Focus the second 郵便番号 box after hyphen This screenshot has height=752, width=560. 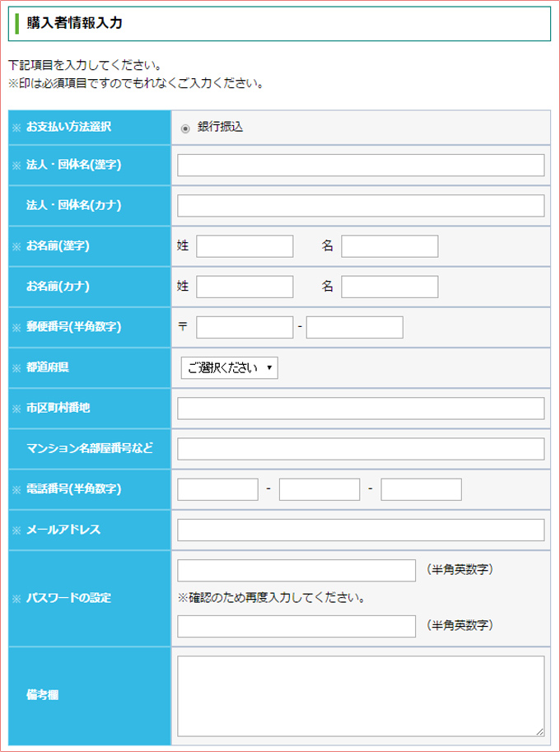[355, 327]
